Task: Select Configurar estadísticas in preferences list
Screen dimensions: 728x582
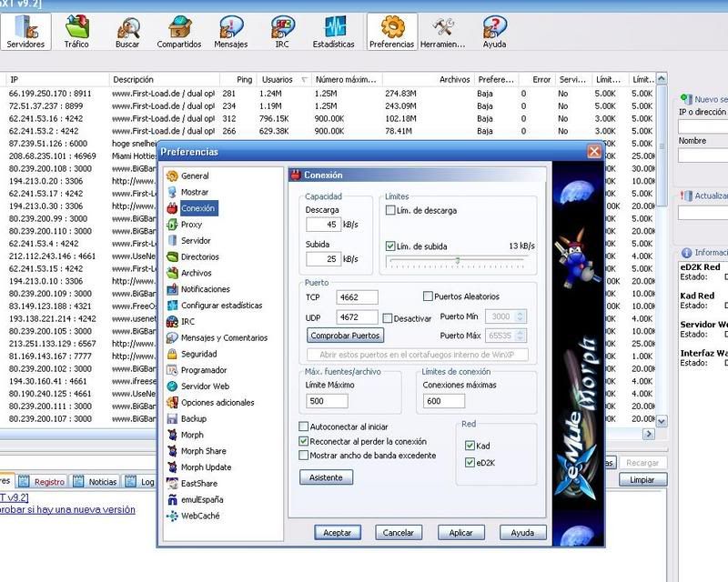Action: (x=215, y=306)
